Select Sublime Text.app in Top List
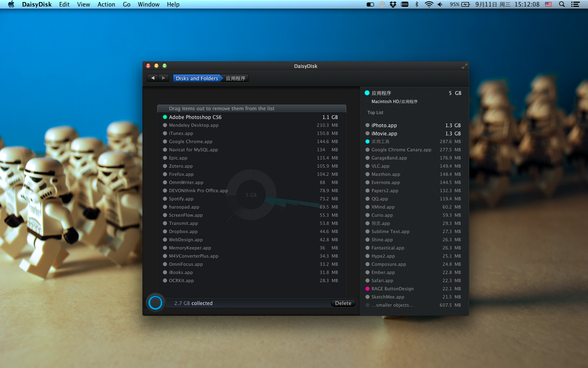The height and width of the screenshot is (368, 588). click(x=413, y=231)
